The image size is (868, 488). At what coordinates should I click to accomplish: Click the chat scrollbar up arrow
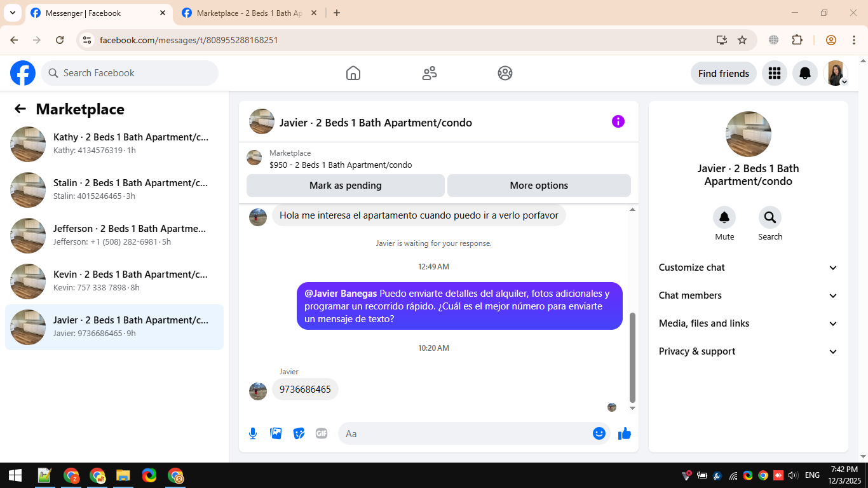(632, 210)
